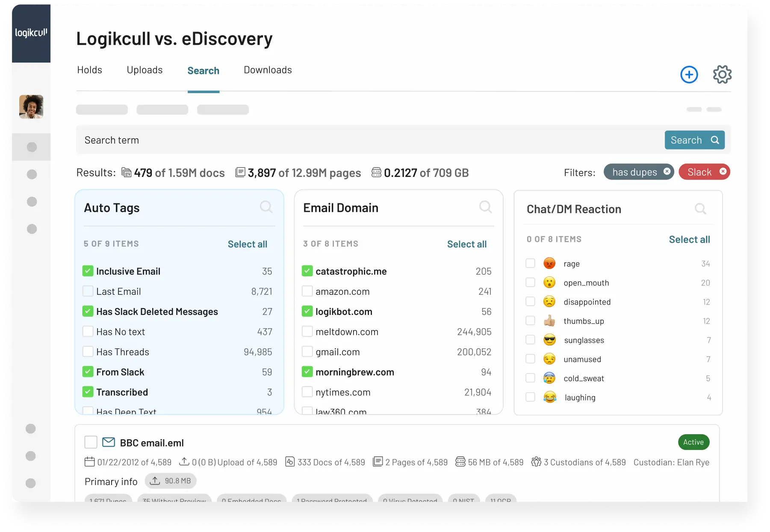Click inside the Search term field

pyautogui.click(x=257, y=140)
